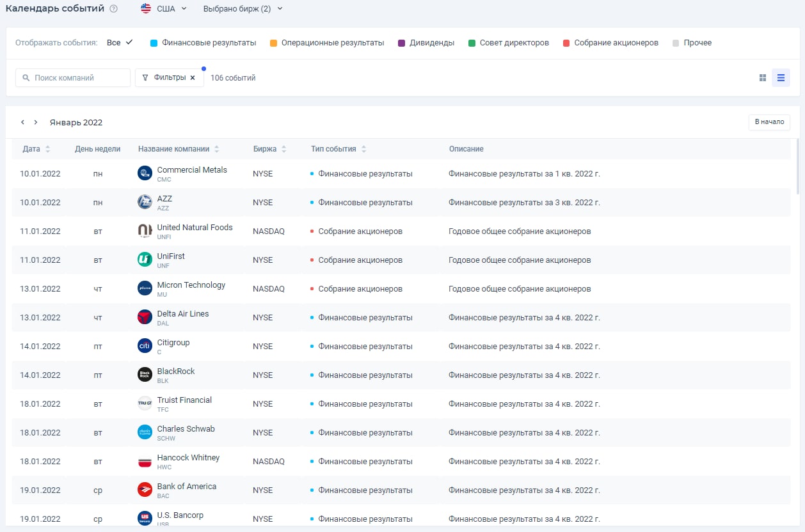Screen dimensions: 805x532
Task: Click AZZ description Финансовые результаты за 3 кв. 2022 г.
Action: click(x=524, y=203)
